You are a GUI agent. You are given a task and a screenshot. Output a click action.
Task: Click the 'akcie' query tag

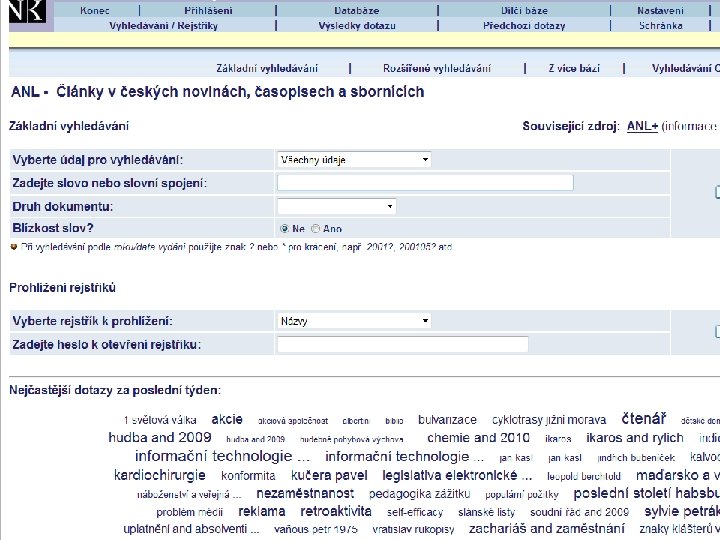pyautogui.click(x=227, y=419)
